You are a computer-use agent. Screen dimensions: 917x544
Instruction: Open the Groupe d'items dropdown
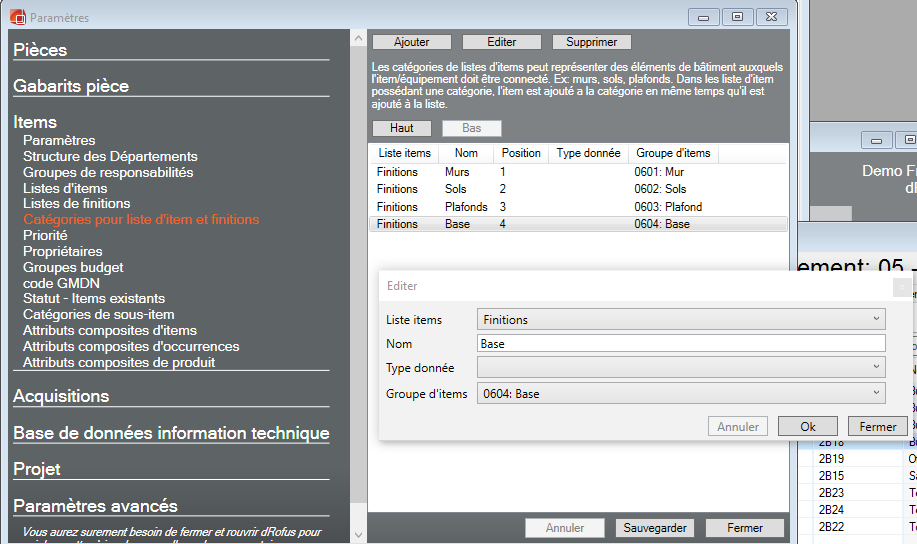pos(681,393)
